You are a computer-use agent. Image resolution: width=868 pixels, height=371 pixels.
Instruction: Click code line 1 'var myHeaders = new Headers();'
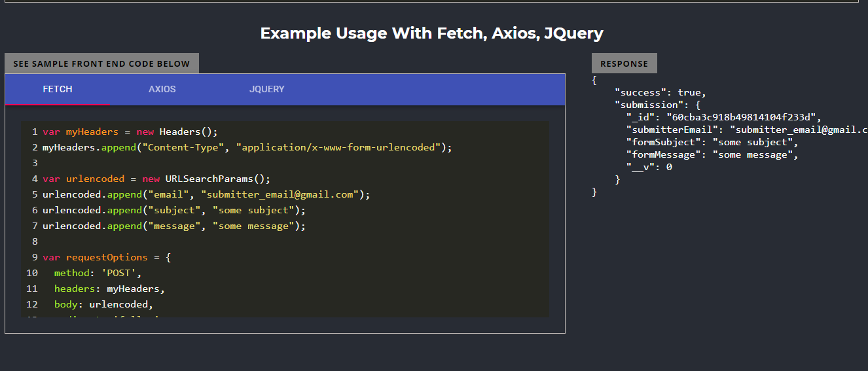[130, 132]
